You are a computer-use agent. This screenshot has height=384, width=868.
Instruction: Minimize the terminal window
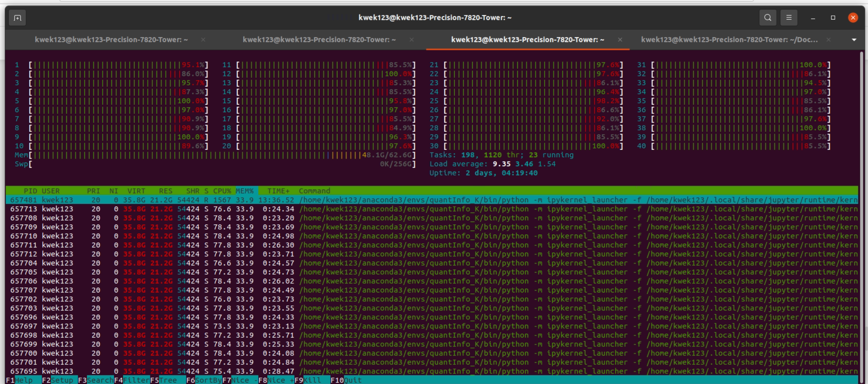point(813,18)
